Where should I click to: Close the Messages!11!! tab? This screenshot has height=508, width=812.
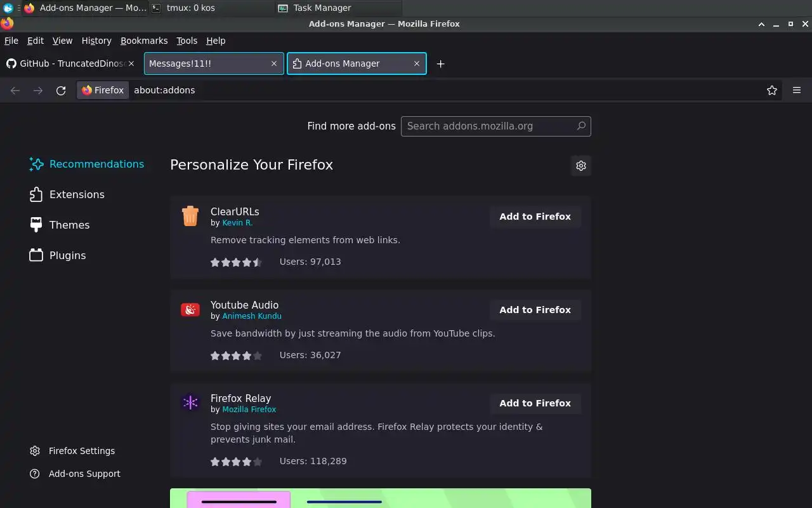coord(274,63)
